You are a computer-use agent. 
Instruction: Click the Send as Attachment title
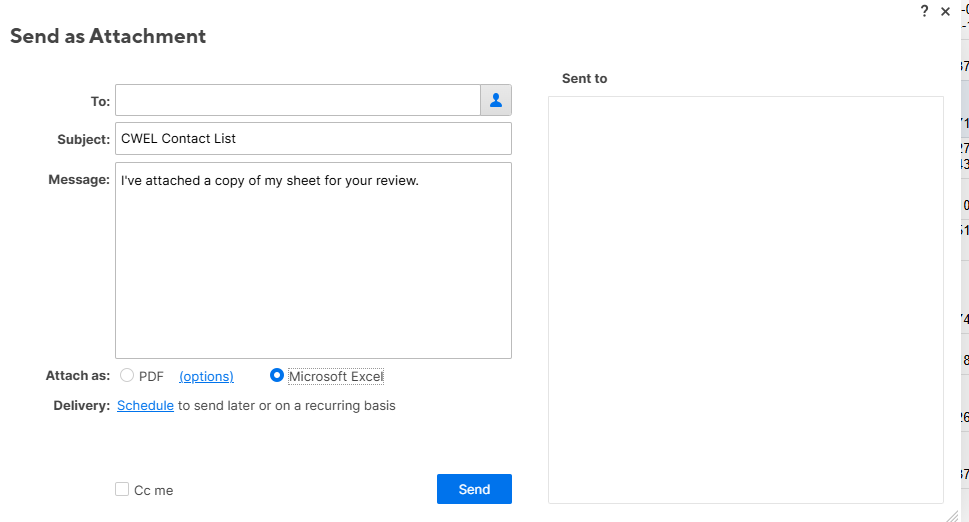tap(108, 36)
